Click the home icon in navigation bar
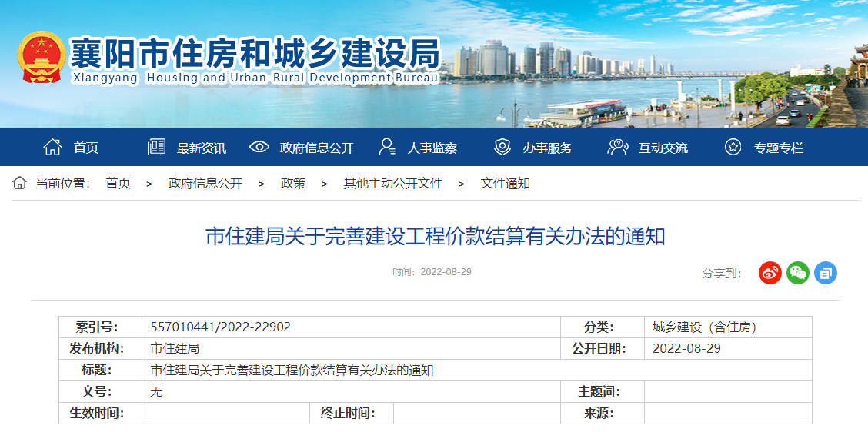Screen dimensions: 868x432 tap(52, 147)
